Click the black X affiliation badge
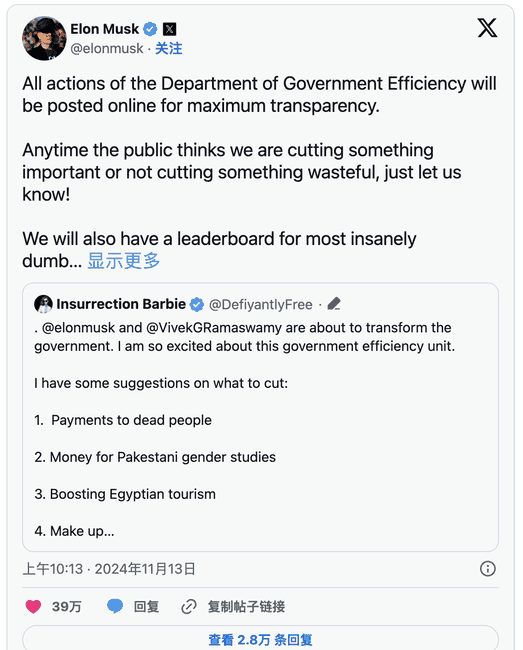Image resolution: width=523 pixels, height=650 pixels. (169, 29)
